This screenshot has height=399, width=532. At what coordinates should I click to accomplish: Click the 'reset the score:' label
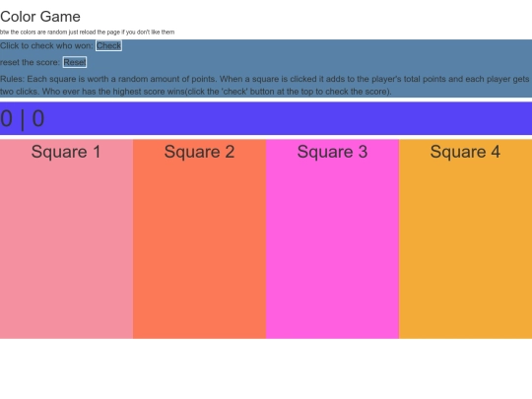30,62
